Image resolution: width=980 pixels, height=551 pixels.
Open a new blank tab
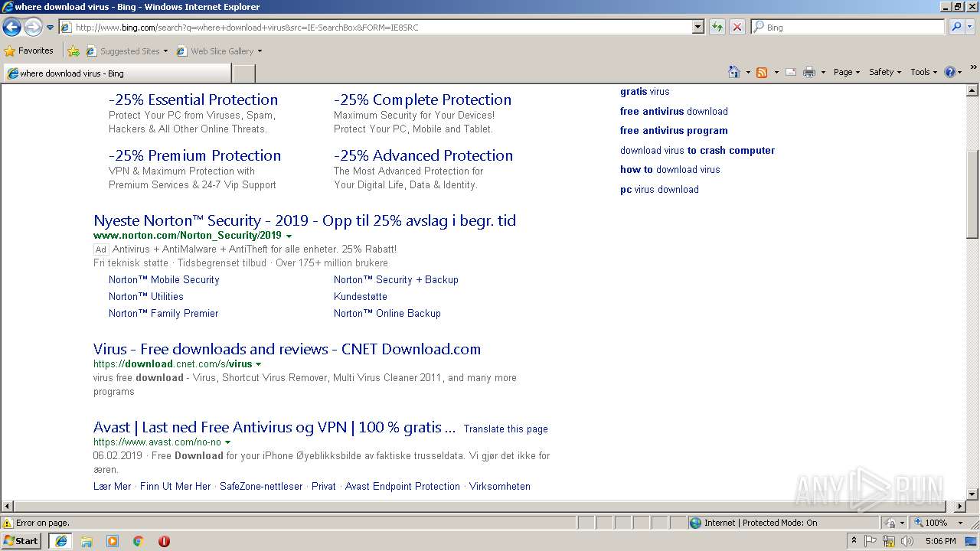coord(243,73)
